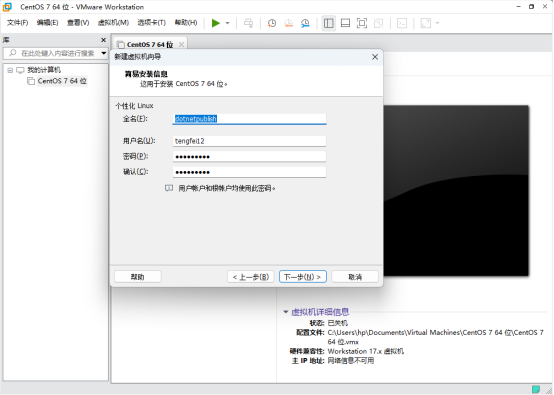Select 我的计算机 in the library tree
This screenshot has height=395, width=554.
point(44,70)
